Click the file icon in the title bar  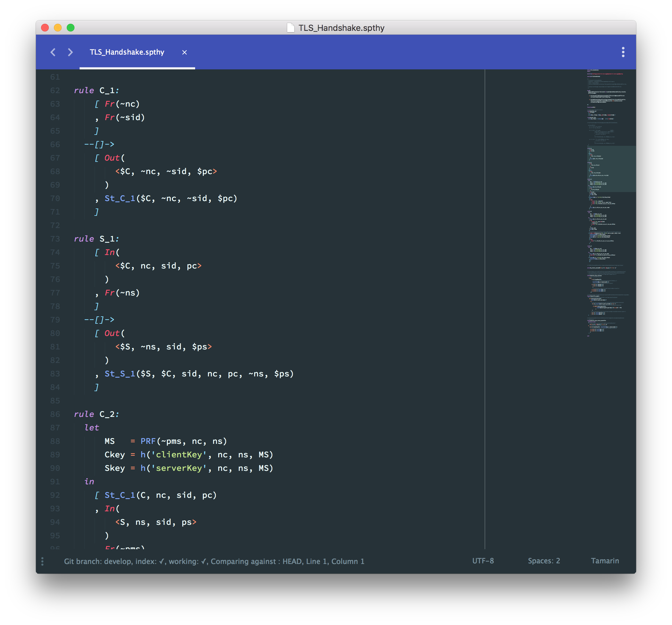point(290,28)
